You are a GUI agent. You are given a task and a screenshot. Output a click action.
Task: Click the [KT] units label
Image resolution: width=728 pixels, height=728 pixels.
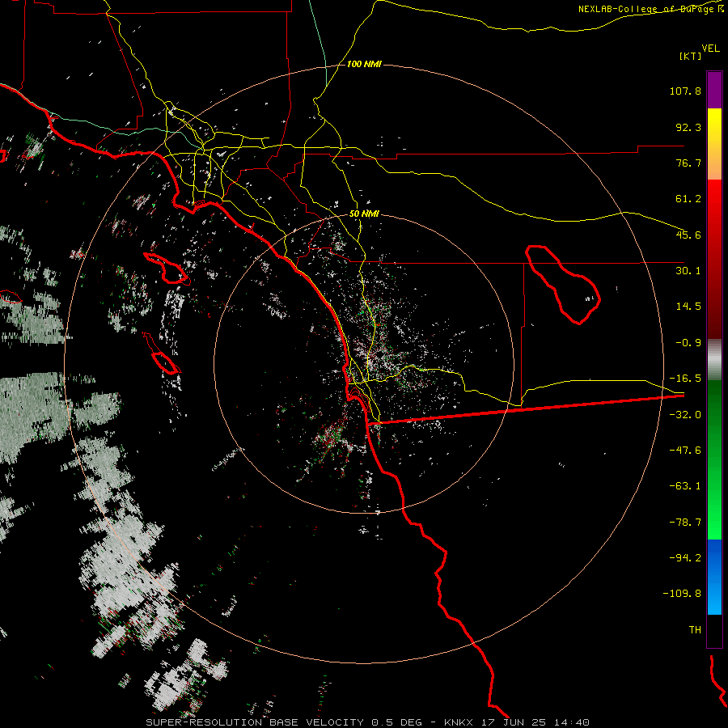point(691,56)
